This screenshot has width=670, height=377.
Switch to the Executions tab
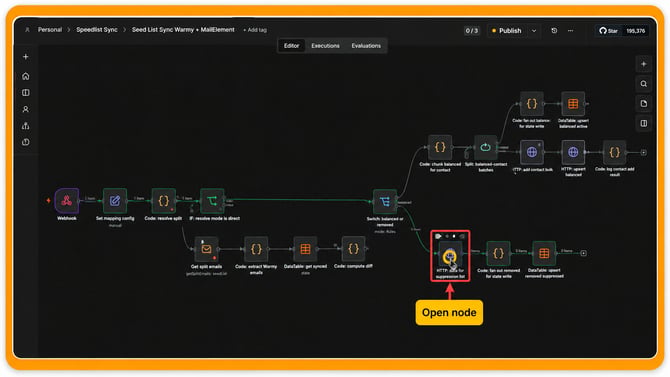click(x=325, y=46)
